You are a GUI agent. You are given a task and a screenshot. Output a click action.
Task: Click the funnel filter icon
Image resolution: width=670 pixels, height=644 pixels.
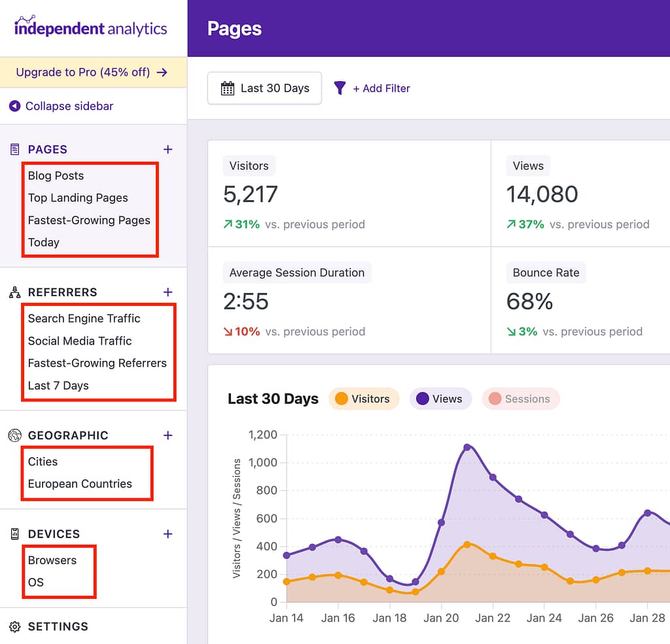click(x=340, y=88)
